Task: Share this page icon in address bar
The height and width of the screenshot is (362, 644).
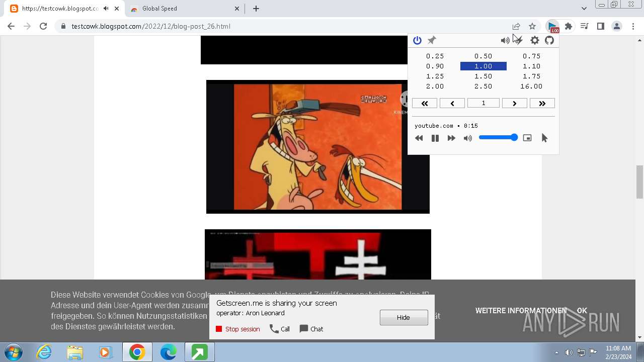Action: coord(516,26)
